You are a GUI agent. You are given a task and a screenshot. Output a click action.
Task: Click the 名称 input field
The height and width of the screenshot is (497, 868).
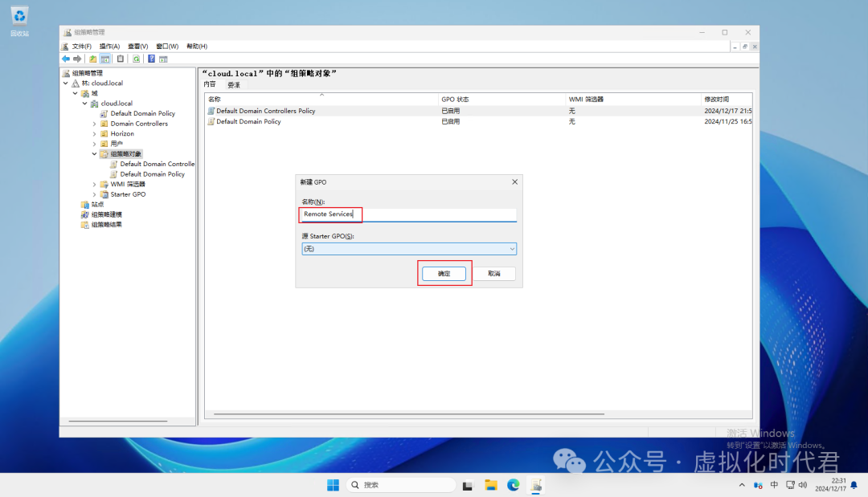coord(409,214)
